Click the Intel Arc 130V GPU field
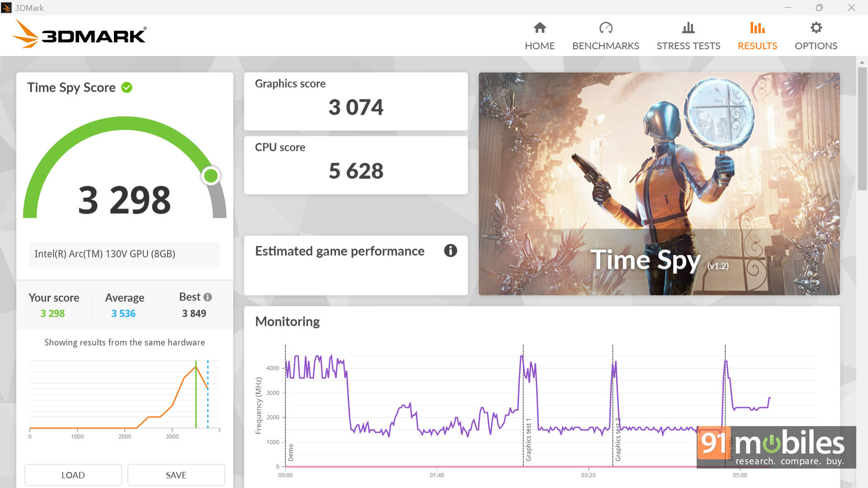This screenshot has height=488, width=868. [x=125, y=254]
